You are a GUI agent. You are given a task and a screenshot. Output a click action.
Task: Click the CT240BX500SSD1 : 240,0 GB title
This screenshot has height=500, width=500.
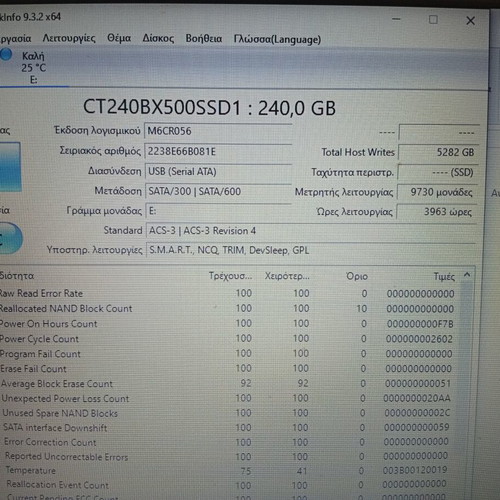point(209,108)
